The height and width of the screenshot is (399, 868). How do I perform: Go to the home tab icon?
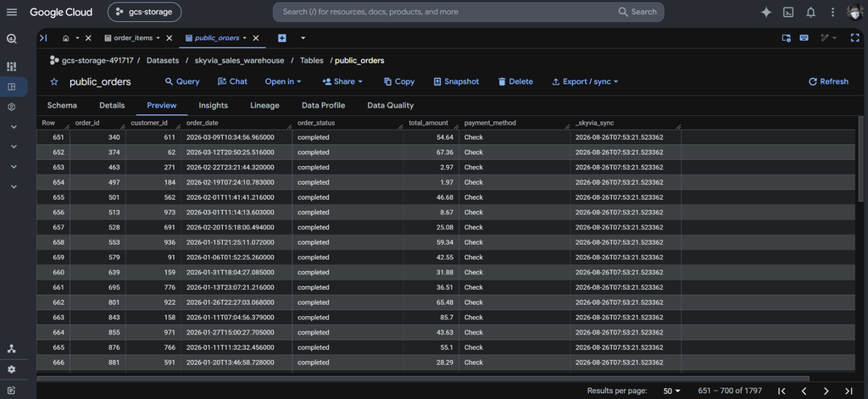point(66,38)
